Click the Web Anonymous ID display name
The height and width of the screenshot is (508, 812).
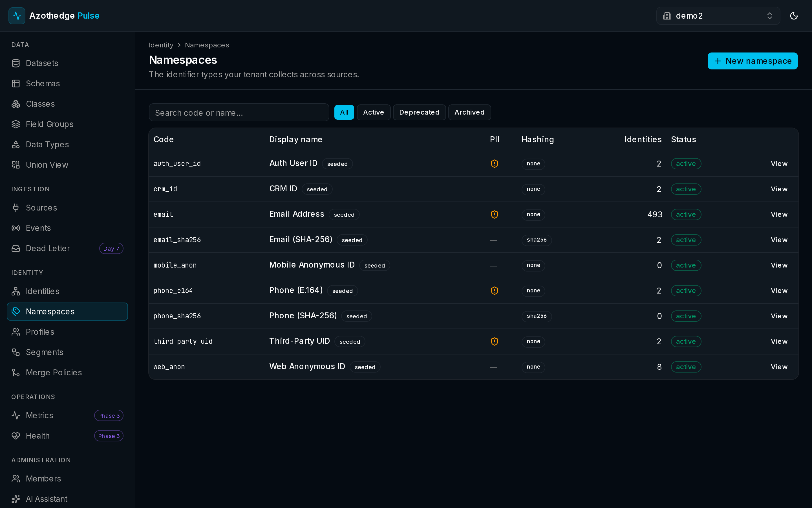pyautogui.click(x=307, y=366)
